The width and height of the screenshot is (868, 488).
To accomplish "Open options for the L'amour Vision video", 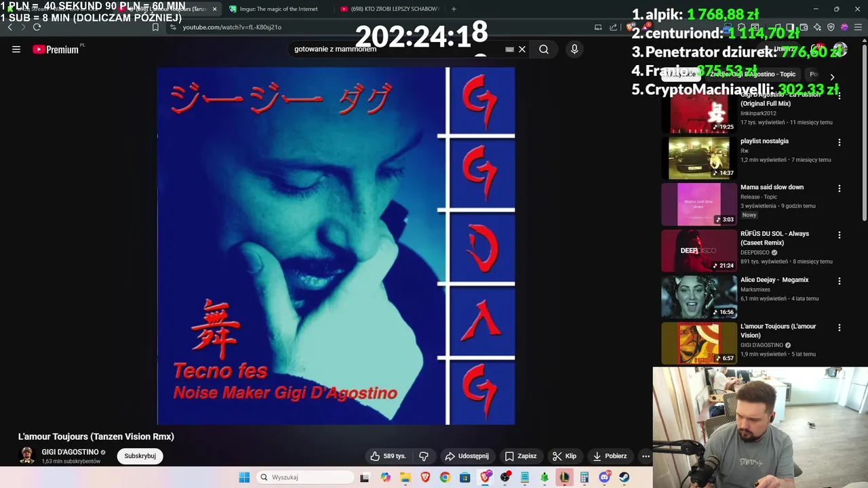I will tap(840, 327).
